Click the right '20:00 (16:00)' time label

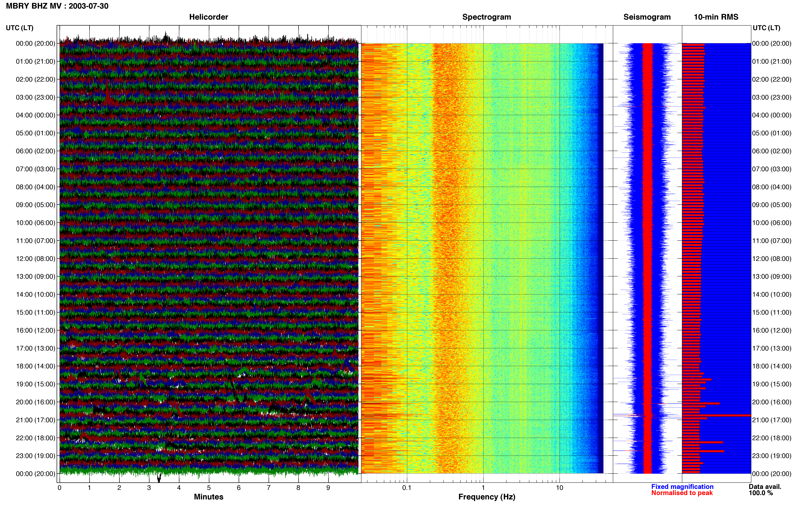[772, 402]
